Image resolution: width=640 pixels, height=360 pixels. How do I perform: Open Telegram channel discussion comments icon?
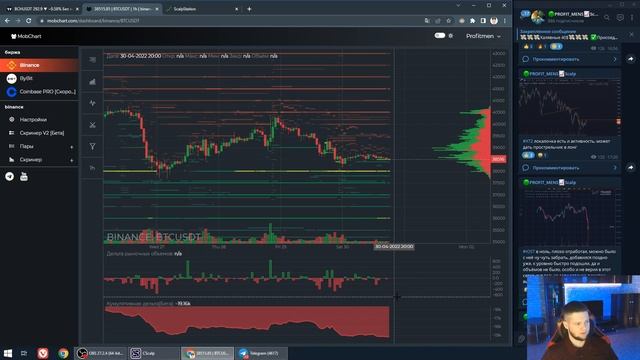coord(620,17)
